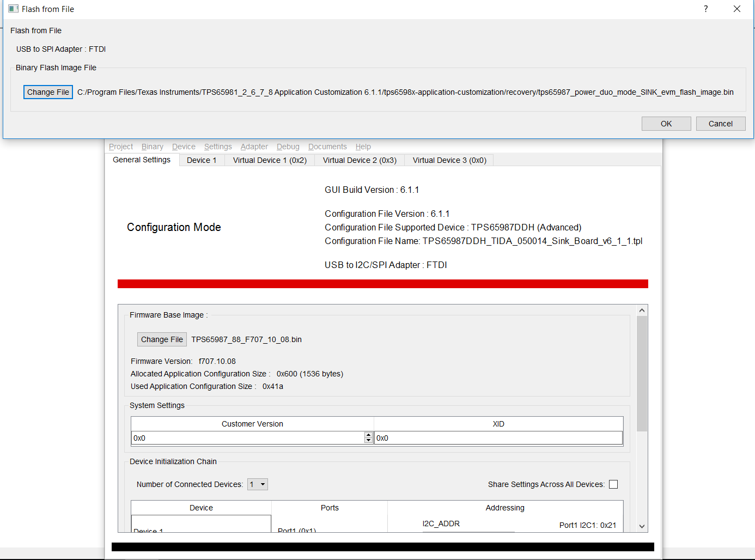Select the Virtual Device 3 (0x0) tab

(x=449, y=160)
